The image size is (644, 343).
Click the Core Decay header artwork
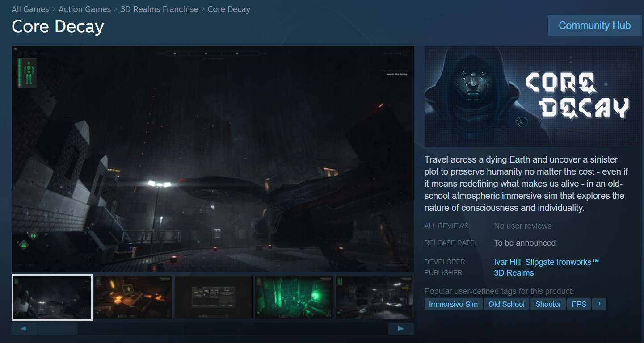coord(533,96)
